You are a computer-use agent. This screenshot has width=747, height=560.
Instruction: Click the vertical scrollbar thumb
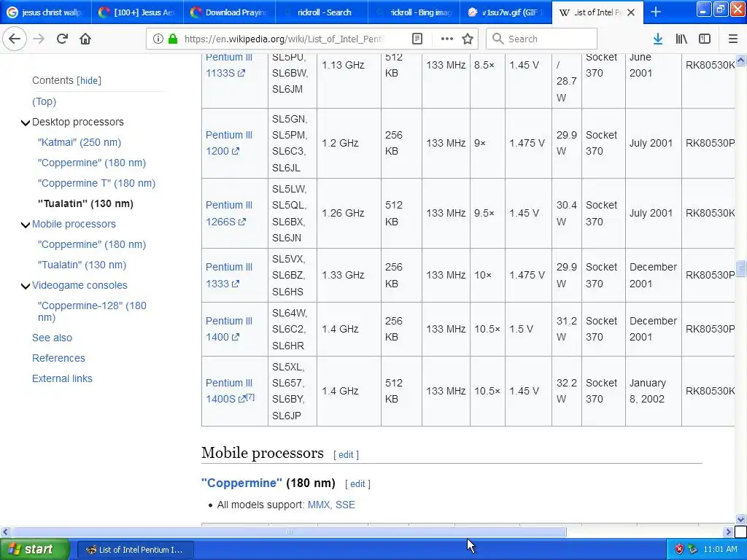click(x=740, y=268)
